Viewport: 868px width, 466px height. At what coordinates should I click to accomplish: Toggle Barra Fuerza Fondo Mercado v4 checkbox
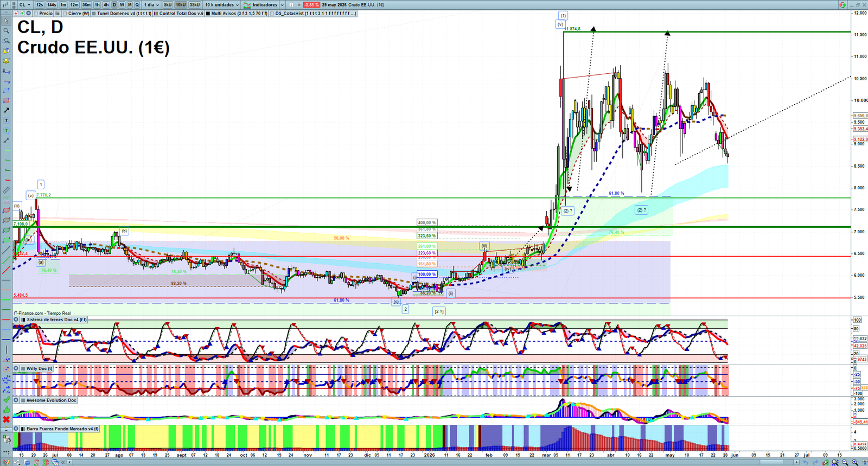23,429
